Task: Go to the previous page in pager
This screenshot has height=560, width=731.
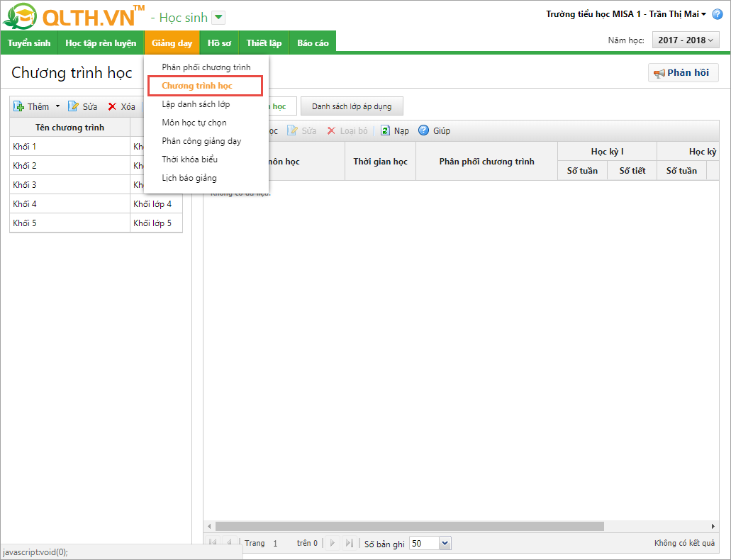Action: click(x=230, y=543)
